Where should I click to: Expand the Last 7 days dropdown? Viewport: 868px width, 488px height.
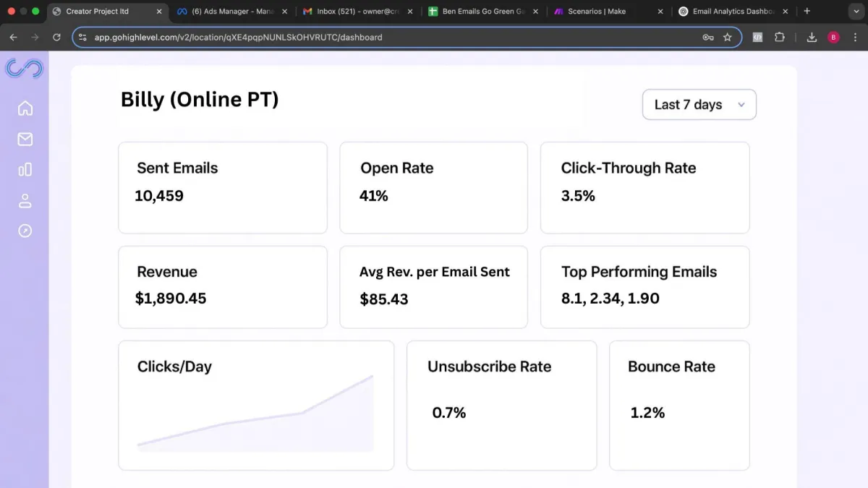click(x=699, y=105)
